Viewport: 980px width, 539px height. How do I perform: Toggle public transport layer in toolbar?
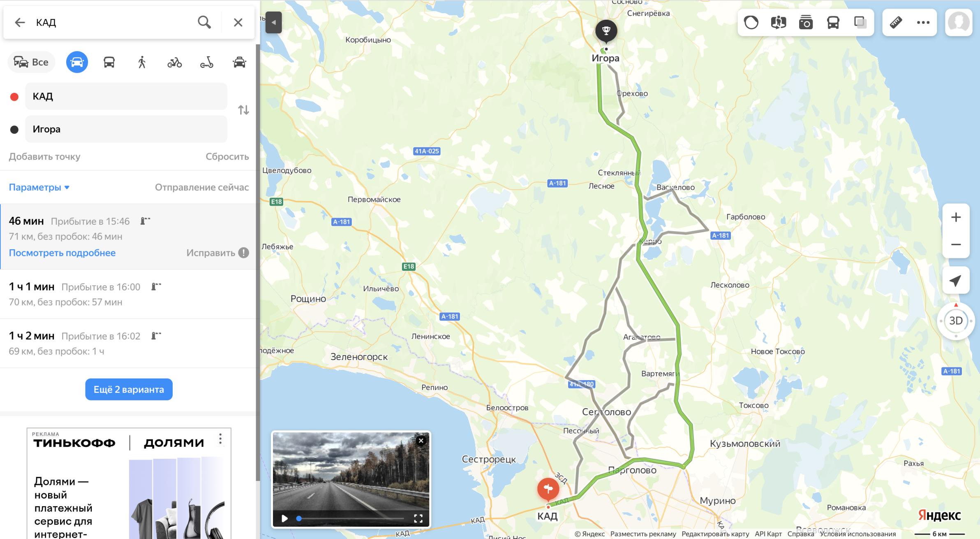[x=833, y=22]
